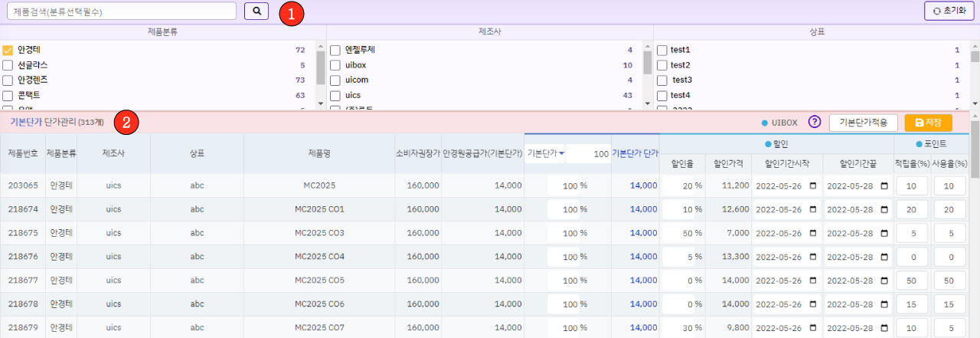Open calendar picker for MC2025 discount start date
This screenshot has height=338, width=980.
tap(812, 185)
